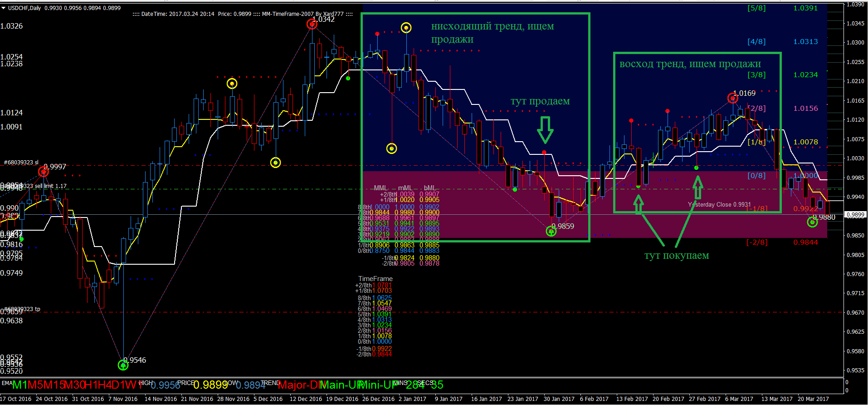Click the yellow PRICE value 0.9899

[x=210, y=385]
